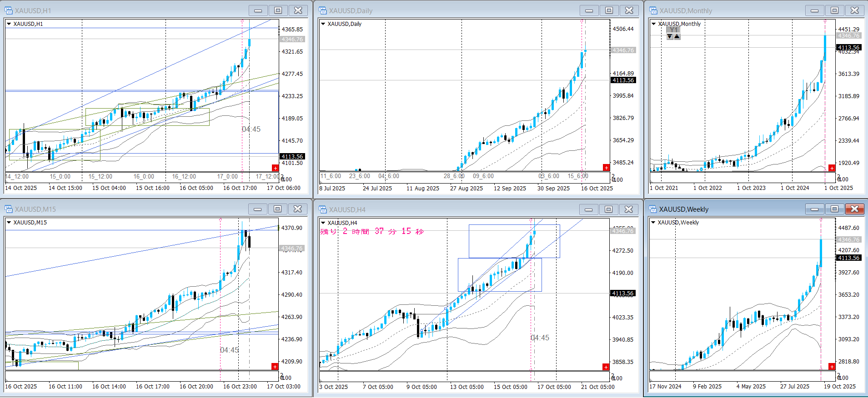Expand the XAUUSD,H1 chart dropdown triangle
The height and width of the screenshot is (398, 868).
[9, 24]
